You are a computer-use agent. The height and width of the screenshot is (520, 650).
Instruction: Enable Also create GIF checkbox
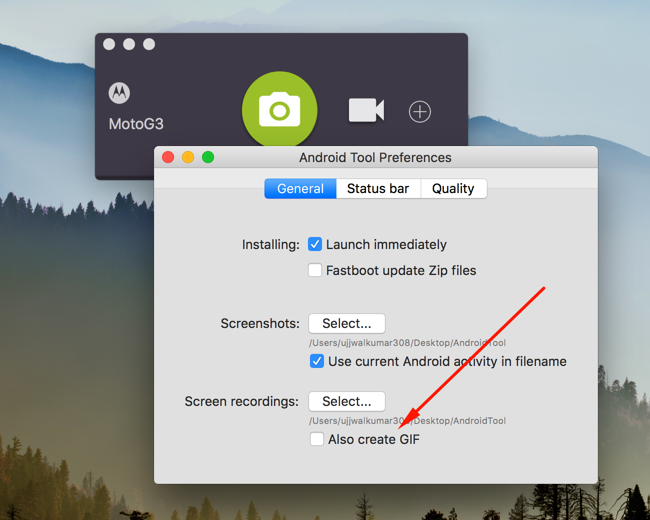317,439
